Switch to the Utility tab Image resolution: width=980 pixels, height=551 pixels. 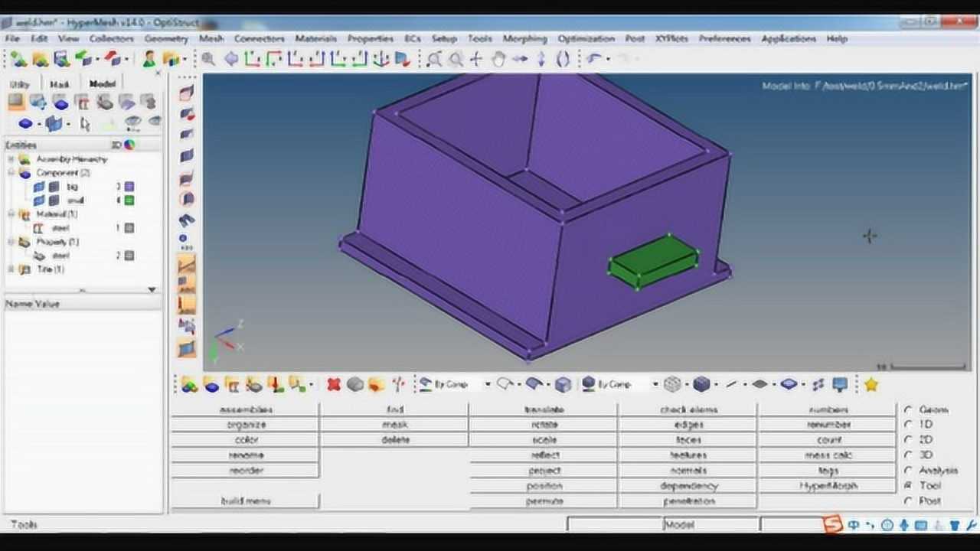coord(20,84)
